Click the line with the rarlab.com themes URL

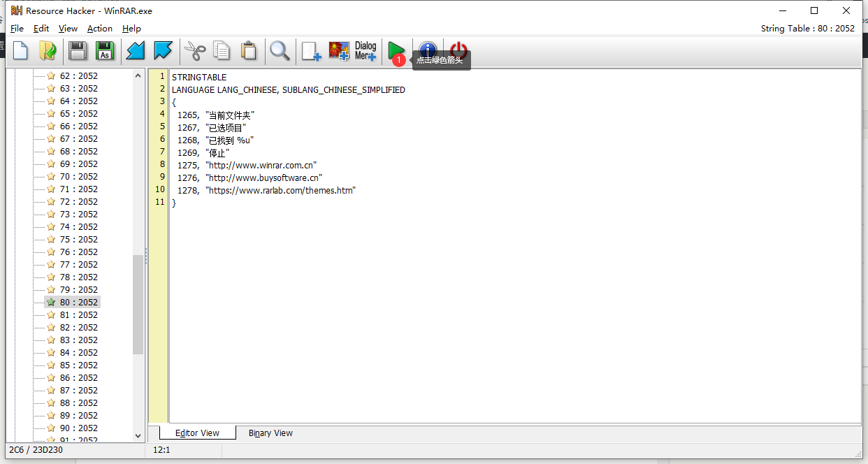coord(280,191)
